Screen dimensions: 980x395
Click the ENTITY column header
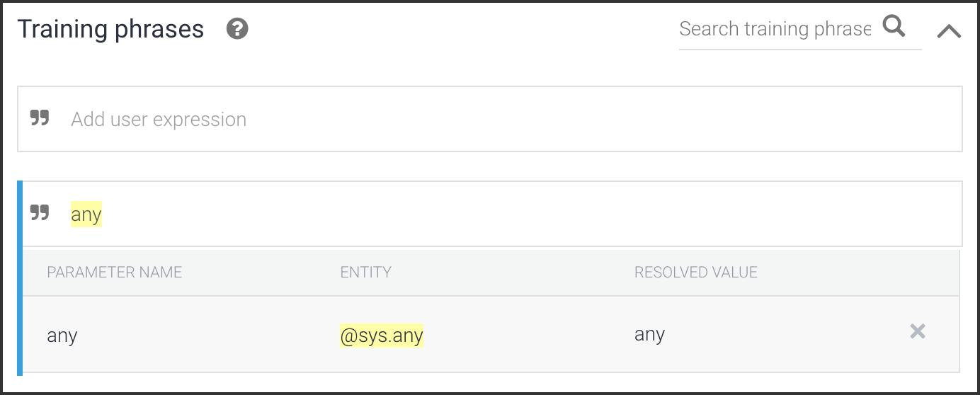point(365,273)
